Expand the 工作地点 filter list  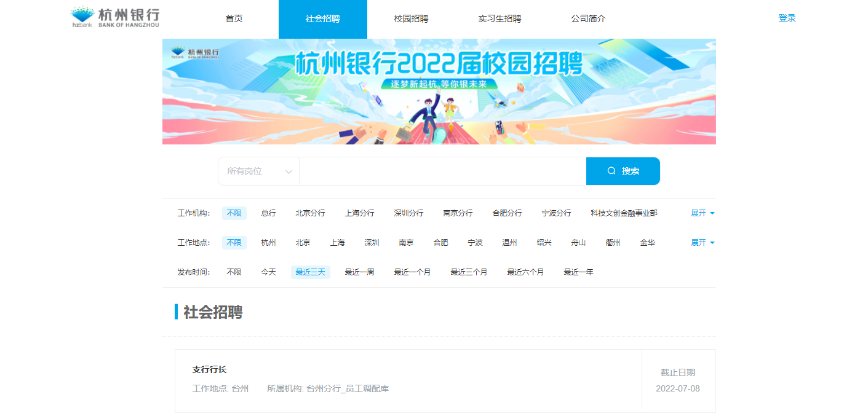703,243
